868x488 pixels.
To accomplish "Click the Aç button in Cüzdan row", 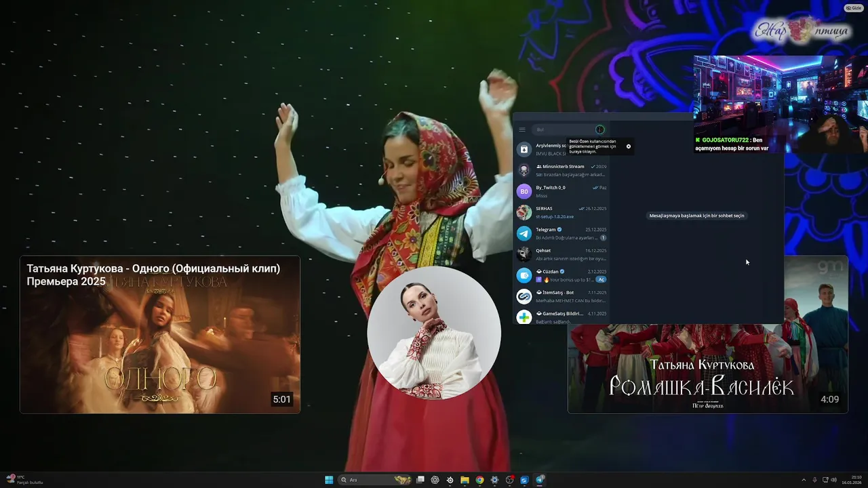I will coord(601,279).
